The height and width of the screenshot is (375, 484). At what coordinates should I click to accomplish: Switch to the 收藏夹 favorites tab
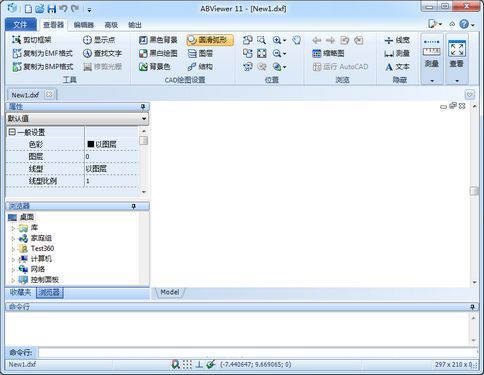(21, 292)
